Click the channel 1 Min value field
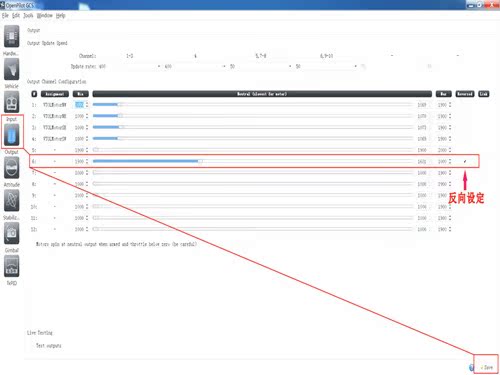 [x=81, y=105]
